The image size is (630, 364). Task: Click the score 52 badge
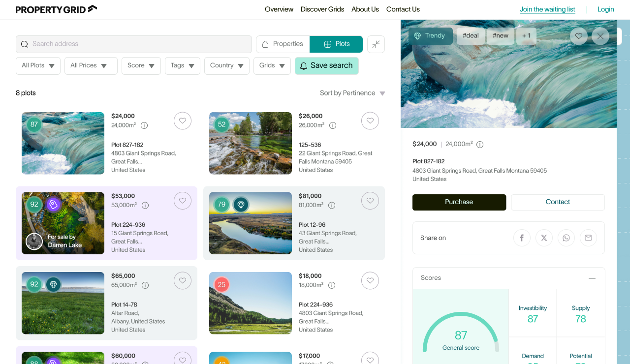[x=221, y=124]
